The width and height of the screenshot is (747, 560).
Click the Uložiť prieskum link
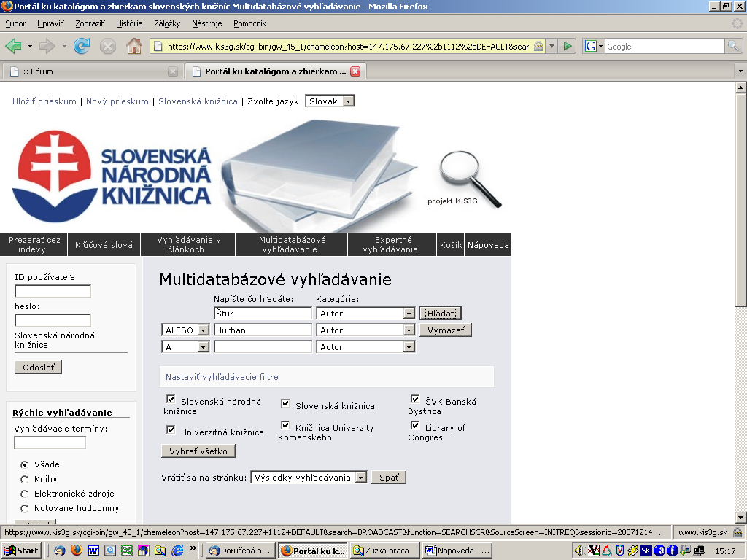pyautogui.click(x=44, y=101)
